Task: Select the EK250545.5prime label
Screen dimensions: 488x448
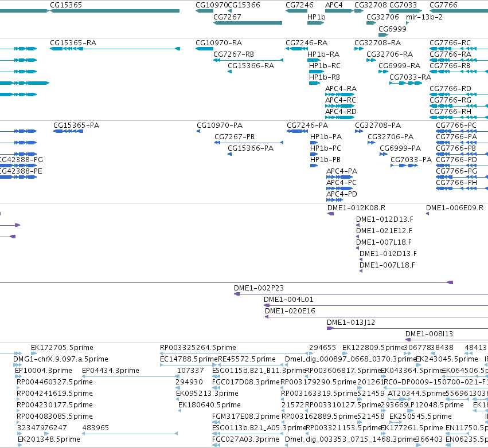Action: point(420,416)
